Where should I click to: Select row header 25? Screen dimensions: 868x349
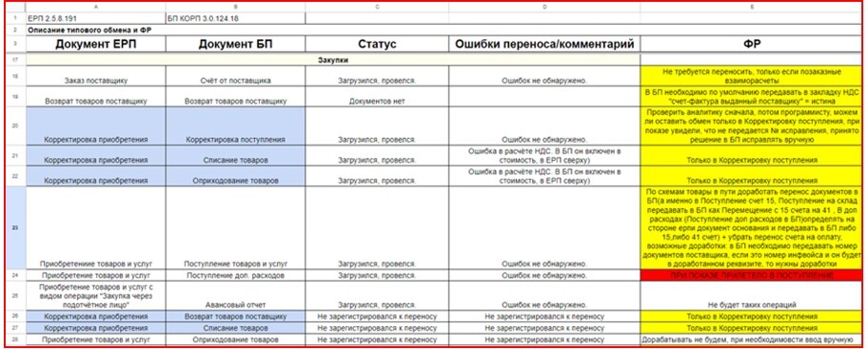point(14,296)
